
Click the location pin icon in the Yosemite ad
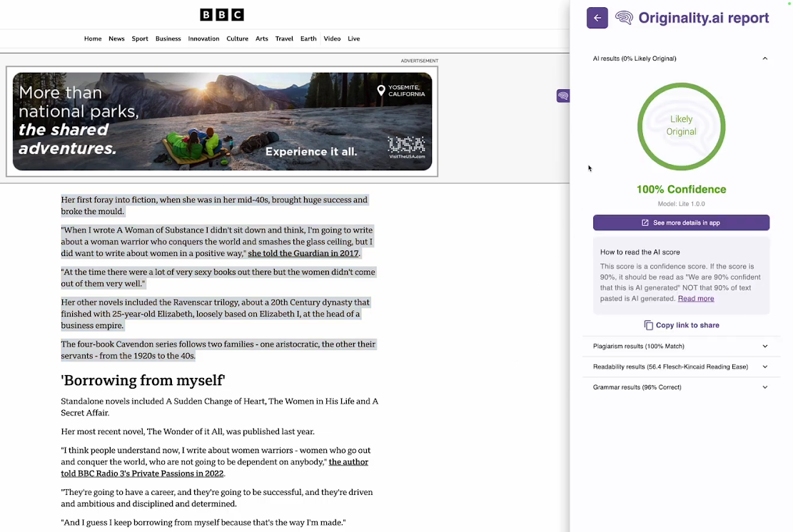[x=381, y=91]
